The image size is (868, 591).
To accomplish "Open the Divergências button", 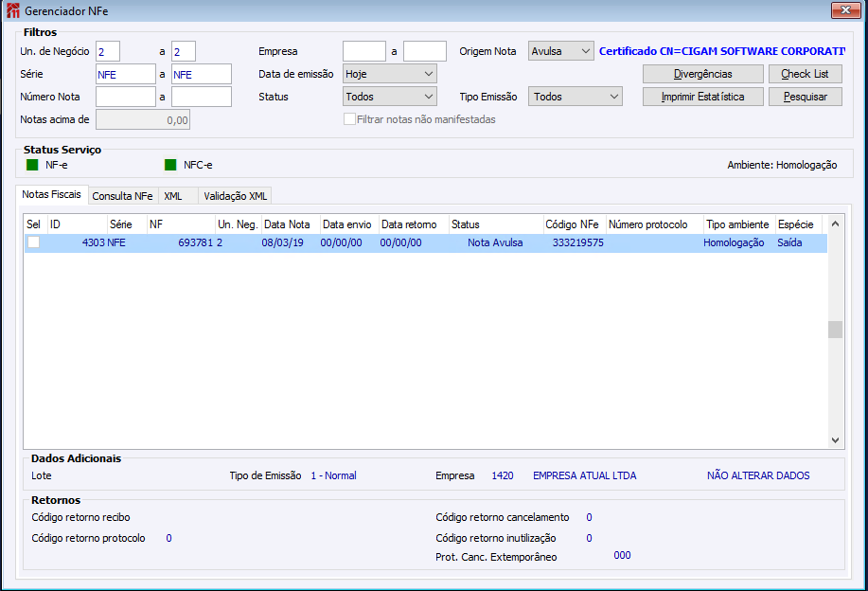I will [703, 74].
